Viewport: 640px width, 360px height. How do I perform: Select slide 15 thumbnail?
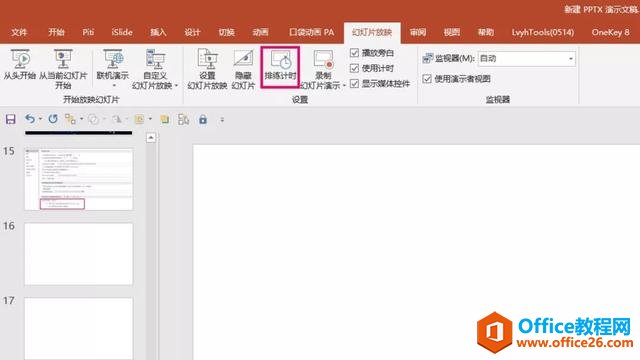click(x=79, y=179)
